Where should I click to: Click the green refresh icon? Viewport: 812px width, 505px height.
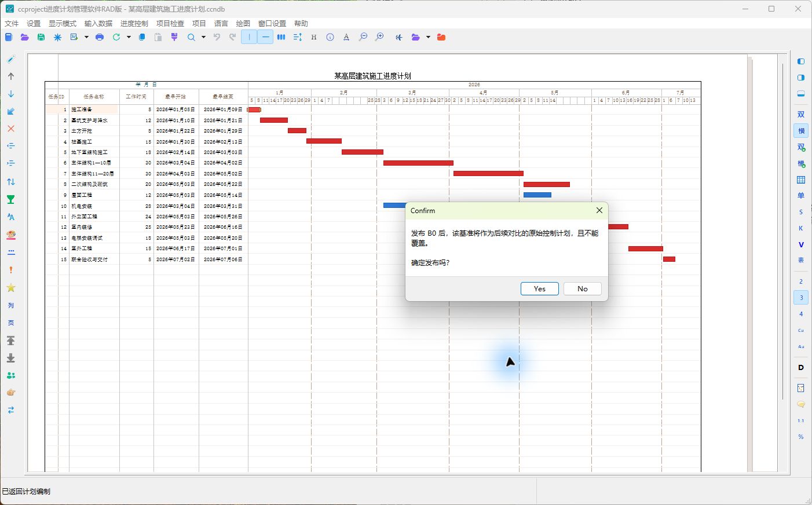click(116, 37)
